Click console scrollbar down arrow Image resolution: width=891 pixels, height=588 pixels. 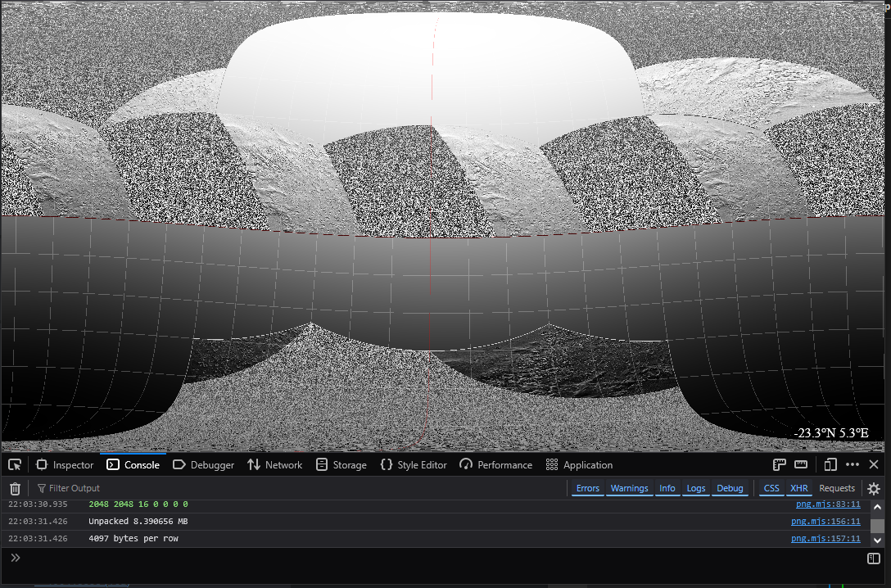pos(877,541)
